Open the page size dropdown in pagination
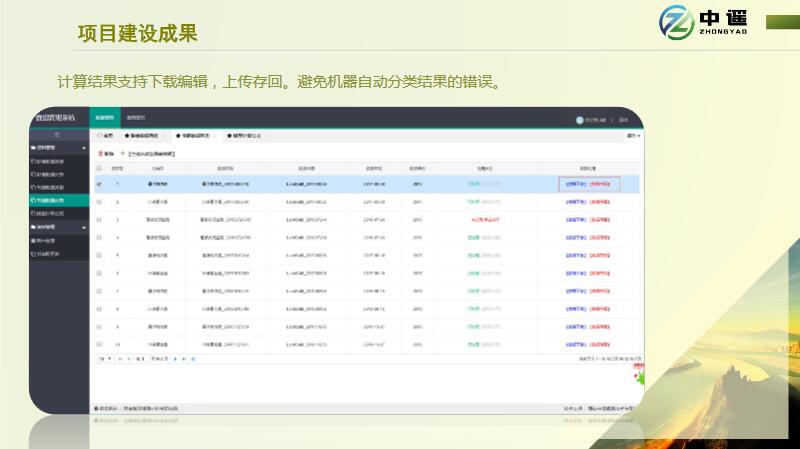 (103, 357)
